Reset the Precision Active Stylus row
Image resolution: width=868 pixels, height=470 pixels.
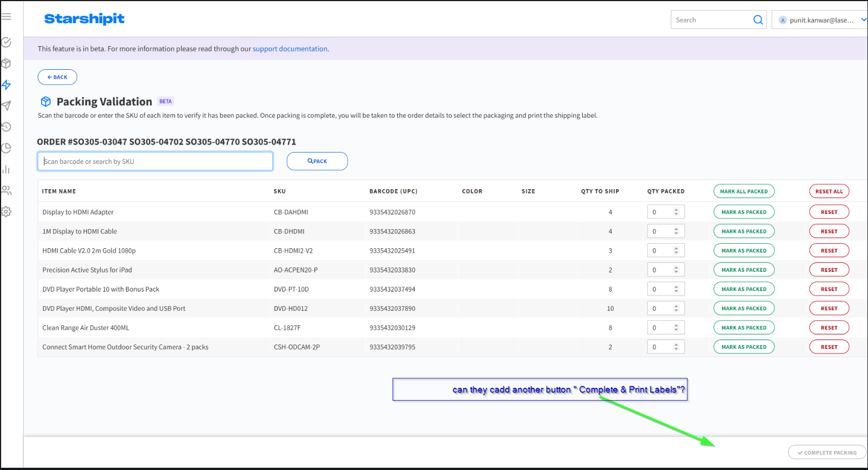point(829,270)
